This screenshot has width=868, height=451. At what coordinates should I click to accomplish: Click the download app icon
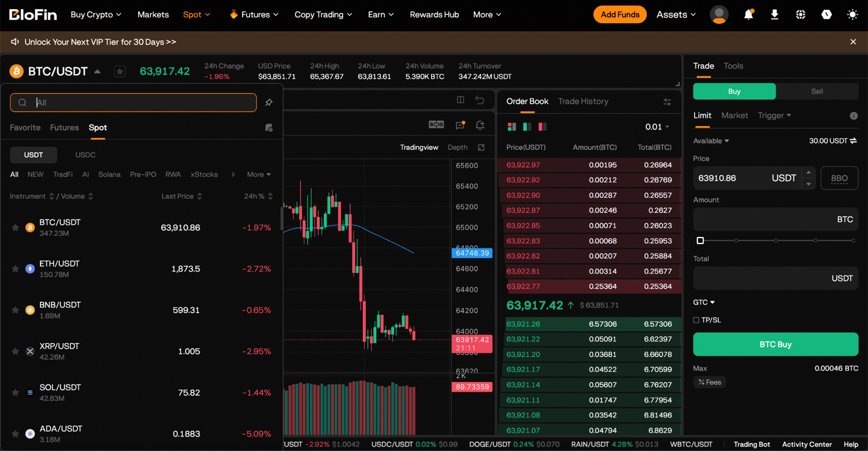774,14
